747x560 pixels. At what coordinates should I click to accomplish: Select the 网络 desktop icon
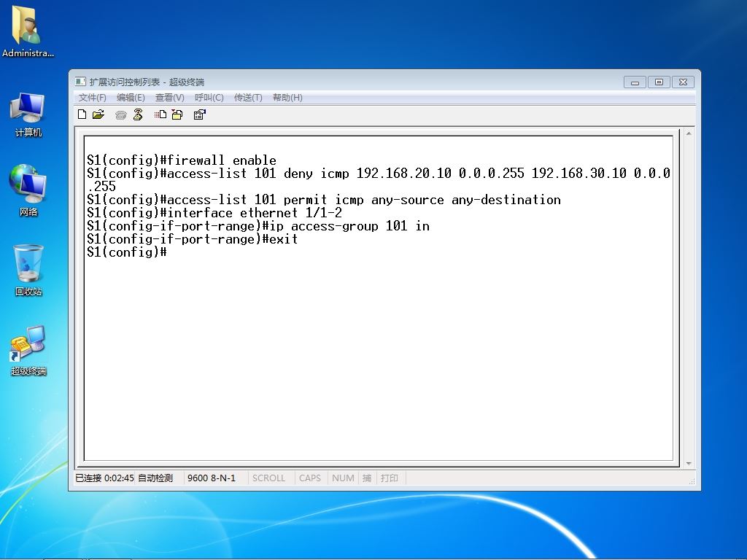28,190
